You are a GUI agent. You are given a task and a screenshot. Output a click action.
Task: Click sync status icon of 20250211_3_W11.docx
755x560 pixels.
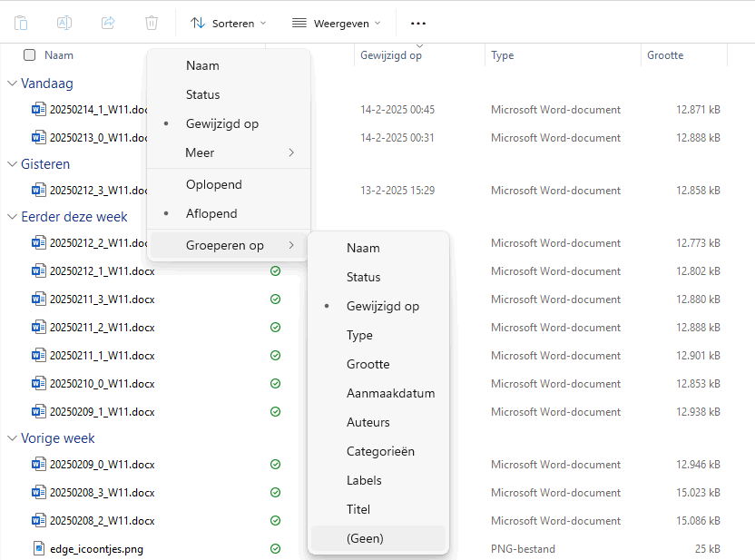point(276,299)
